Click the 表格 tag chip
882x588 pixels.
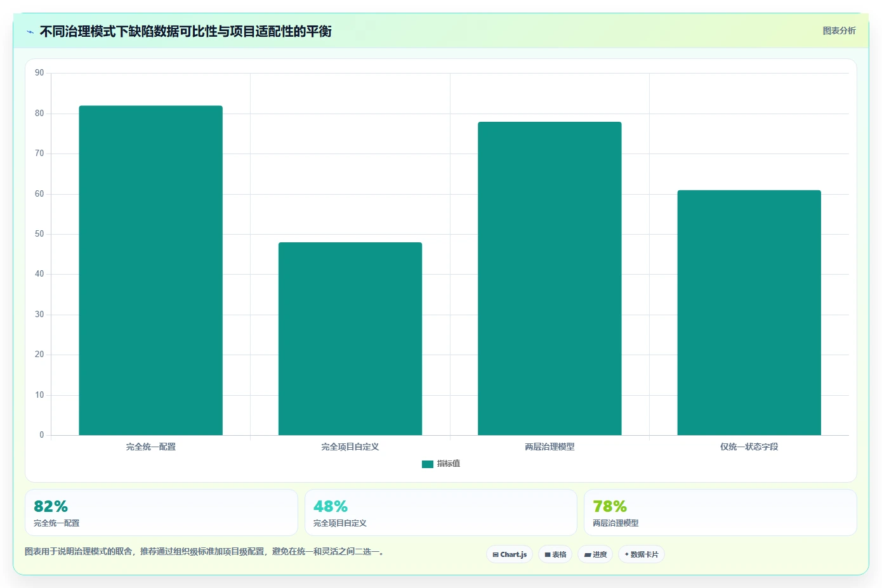555,554
